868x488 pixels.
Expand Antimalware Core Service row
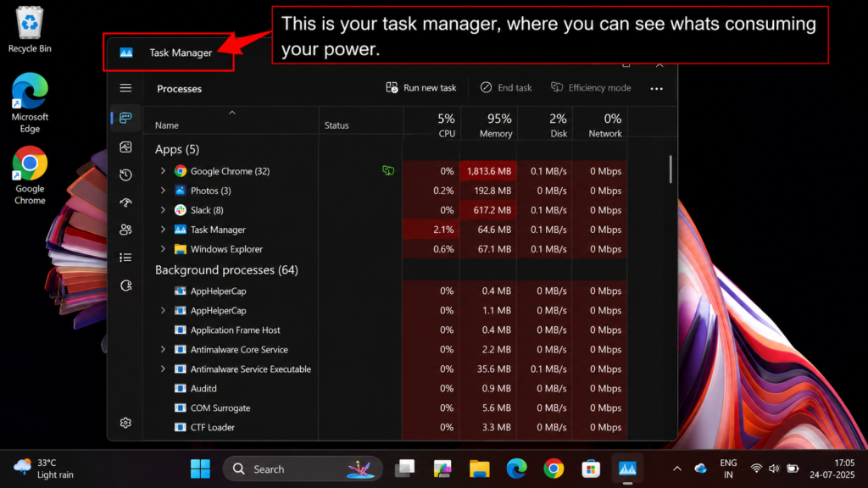click(x=163, y=350)
